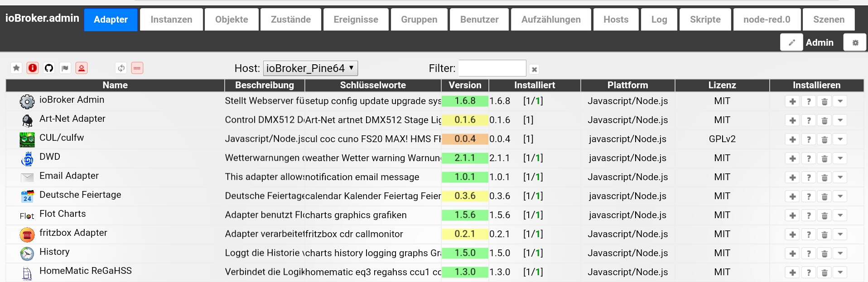The width and height of the screenshot is (868, 282).
Task: Click the Version column header
Action: (x=465, y=85)
